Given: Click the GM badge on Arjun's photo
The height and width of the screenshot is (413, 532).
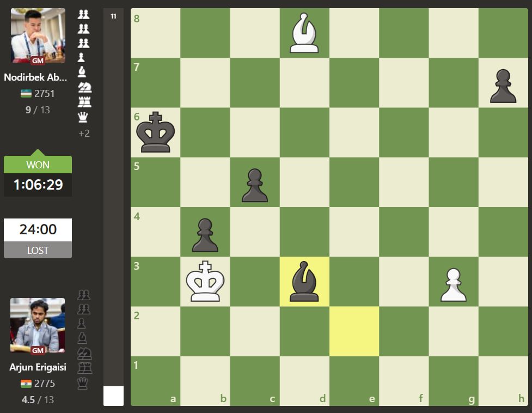Looking at the screenshot, I should coord(38,350).
